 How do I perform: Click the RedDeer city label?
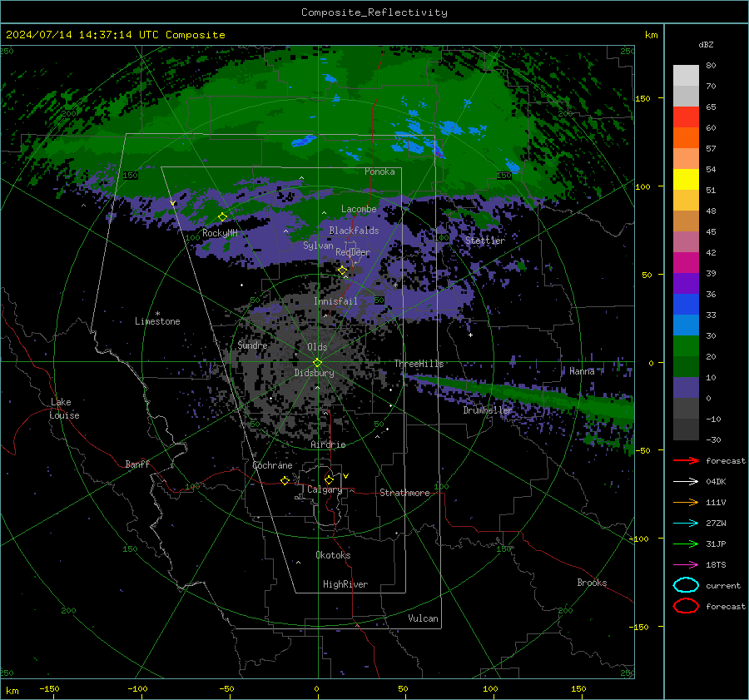(x=353, y=252)
